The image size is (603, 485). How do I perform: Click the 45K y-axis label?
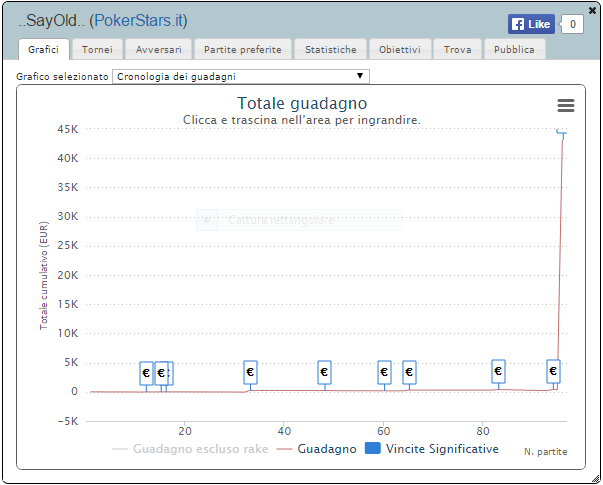(68, 129)
